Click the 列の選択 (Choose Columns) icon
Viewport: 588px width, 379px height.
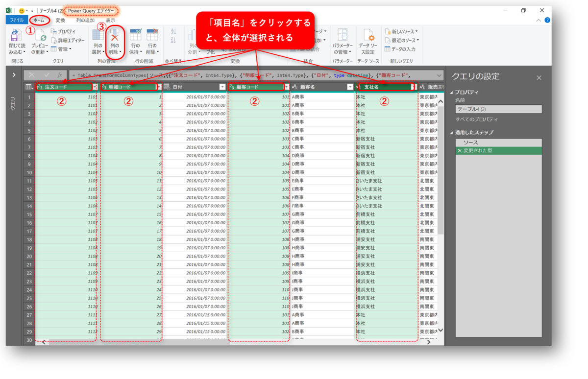[x=97, y=35]
